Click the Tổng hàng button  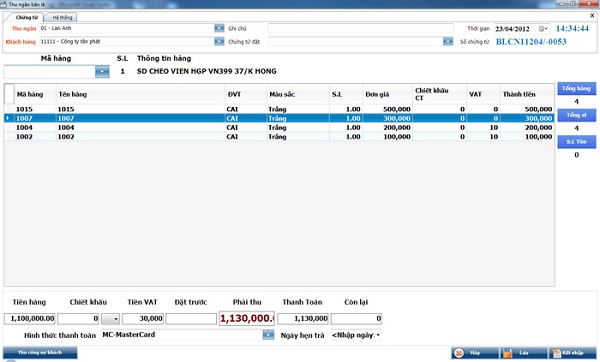click(x=577, y=89)
